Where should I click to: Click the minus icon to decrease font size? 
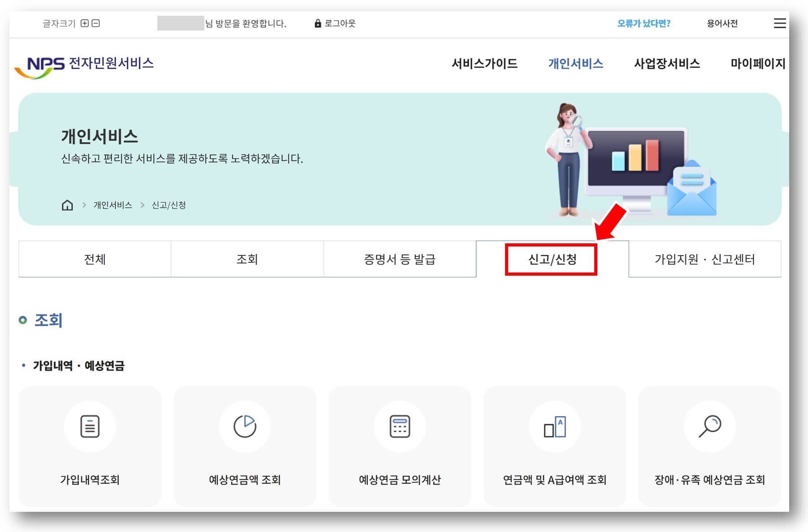tap(95, 23)
